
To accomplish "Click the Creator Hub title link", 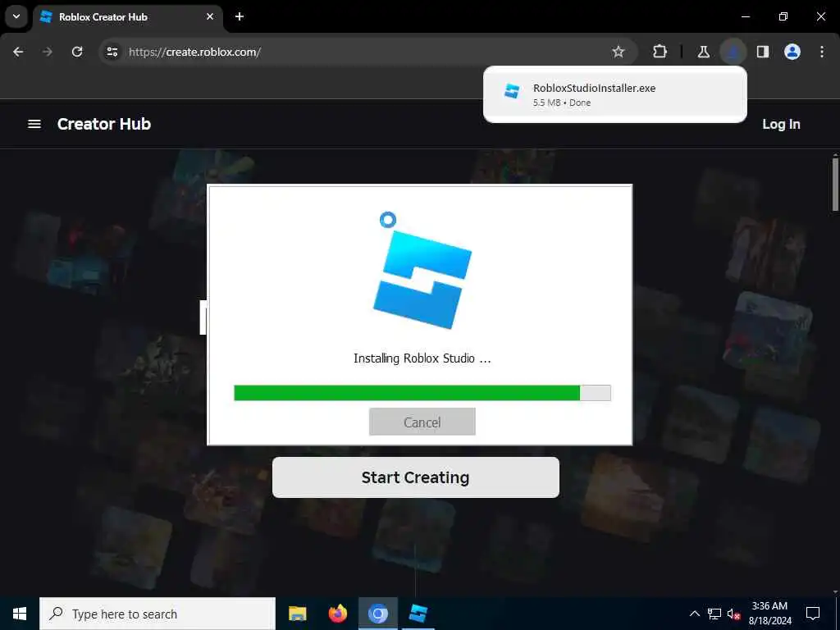I will pyautogui.click(x=104, y=124).
